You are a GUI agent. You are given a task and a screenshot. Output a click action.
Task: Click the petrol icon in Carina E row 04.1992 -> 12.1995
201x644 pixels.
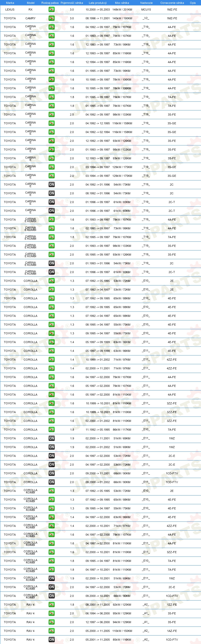point(51,123)
